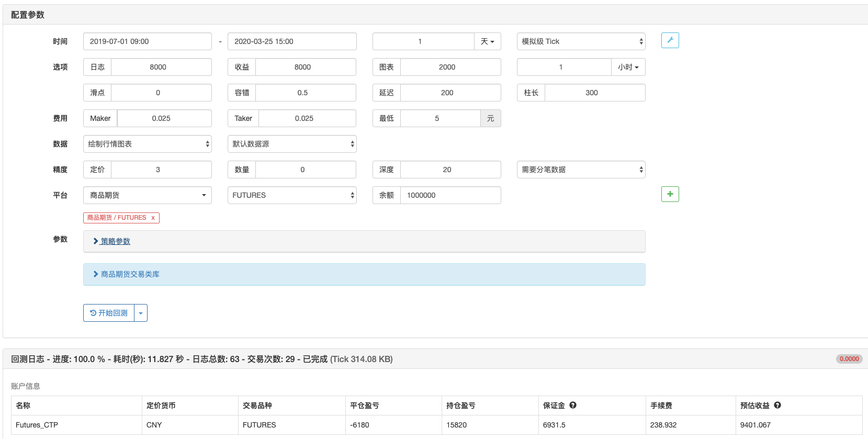The image size is (868, 439).
Task: Click help icon next to 保证金
Action: point(573,405)
